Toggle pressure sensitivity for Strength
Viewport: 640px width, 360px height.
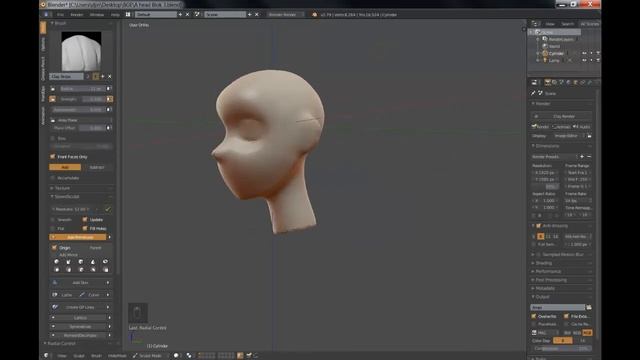pyautogui.click(x=109, y=99)
